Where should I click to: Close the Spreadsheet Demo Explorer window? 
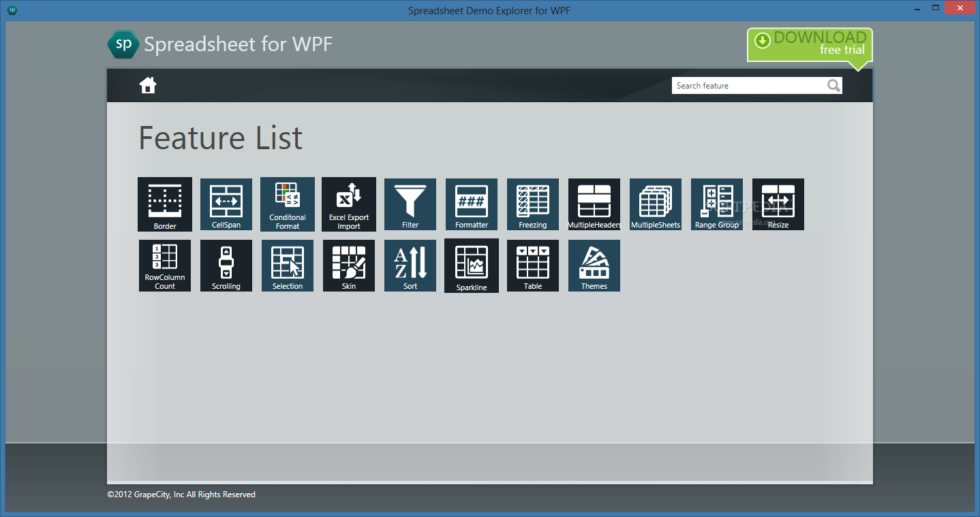pyautogui.click(x=960, y=8)
